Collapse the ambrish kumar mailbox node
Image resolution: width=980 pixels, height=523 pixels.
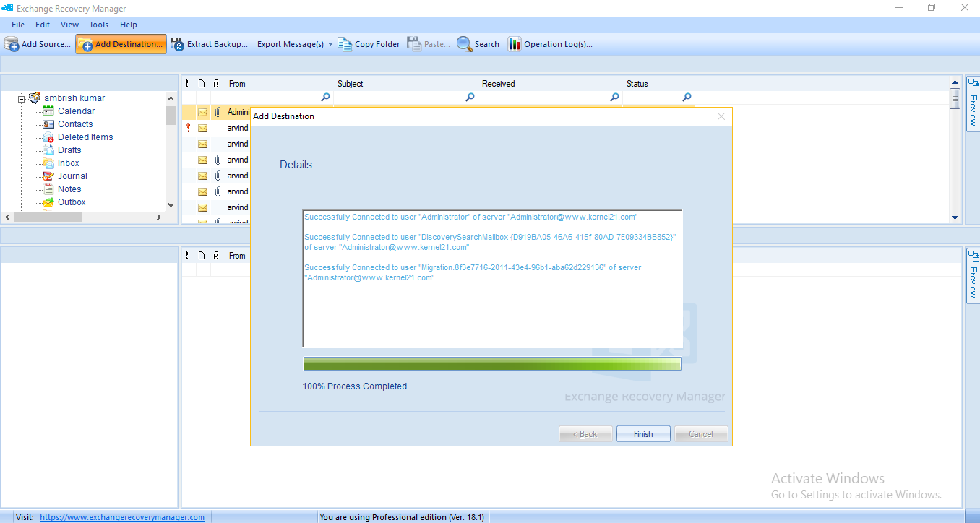pyautogui.click(x=22, y=98)
